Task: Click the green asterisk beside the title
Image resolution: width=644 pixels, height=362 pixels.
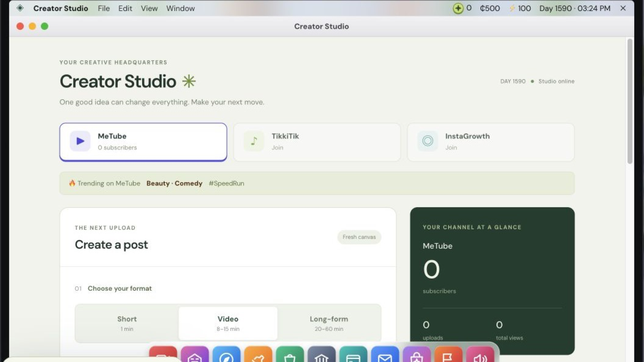Action: [189, 81]
